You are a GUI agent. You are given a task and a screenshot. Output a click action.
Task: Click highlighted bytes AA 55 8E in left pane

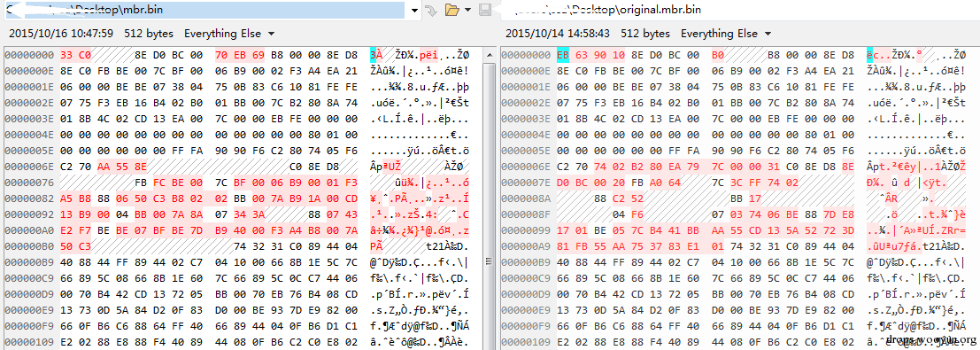pyautogui.click(x=122, y=167)
